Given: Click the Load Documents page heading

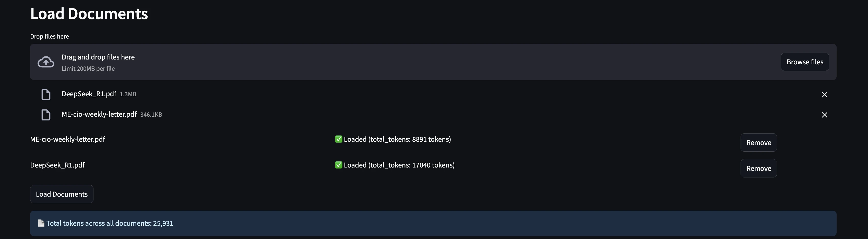Looking at the screenshot, I should click(89, 14).
